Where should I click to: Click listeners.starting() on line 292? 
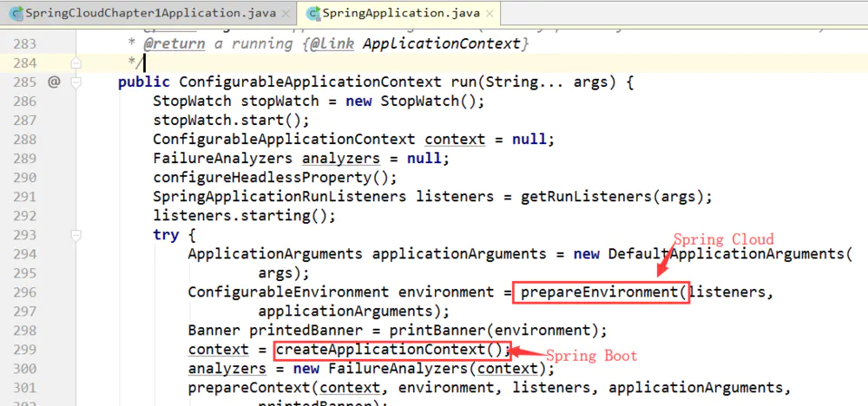point(245,216)
